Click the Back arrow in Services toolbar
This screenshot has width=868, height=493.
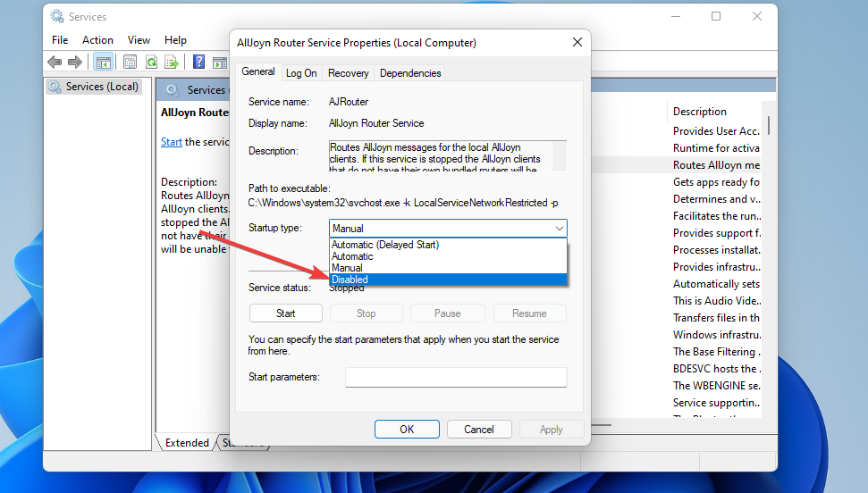coord(55,62)
